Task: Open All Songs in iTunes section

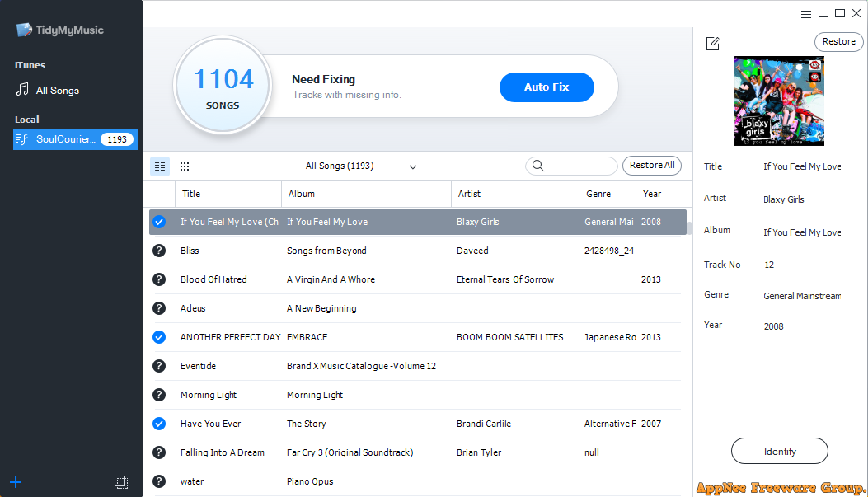Action: point(48,90)
